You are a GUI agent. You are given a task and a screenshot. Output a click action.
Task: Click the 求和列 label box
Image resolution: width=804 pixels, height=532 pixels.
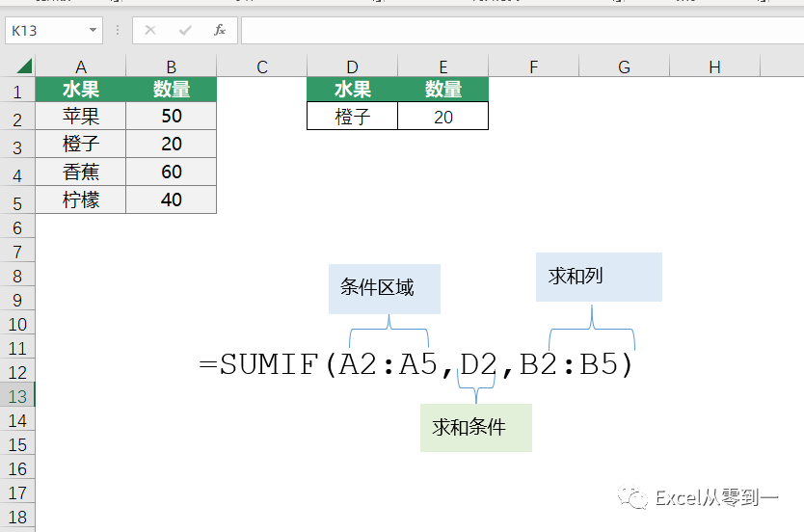[x=599, y=277]
